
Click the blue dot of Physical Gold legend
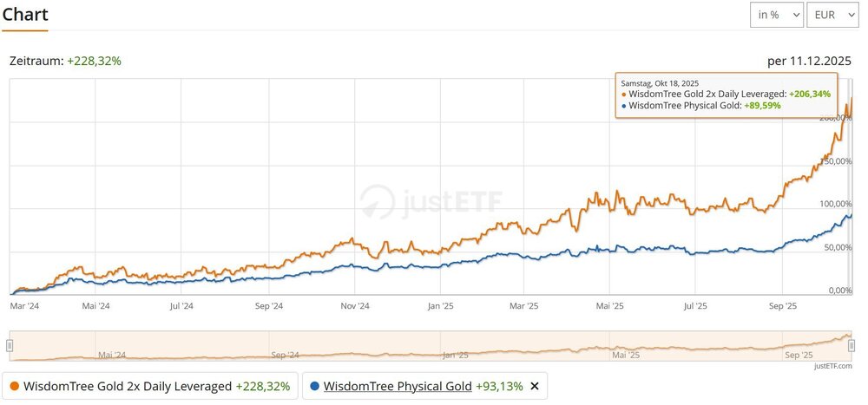(314, 387)
